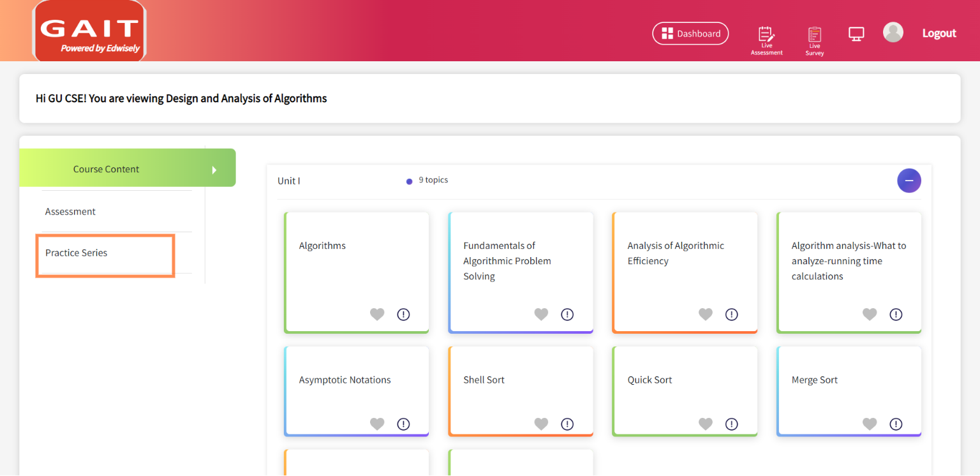
Task: Show info for Merge Sort topic
Action: [x=896, y=424]
